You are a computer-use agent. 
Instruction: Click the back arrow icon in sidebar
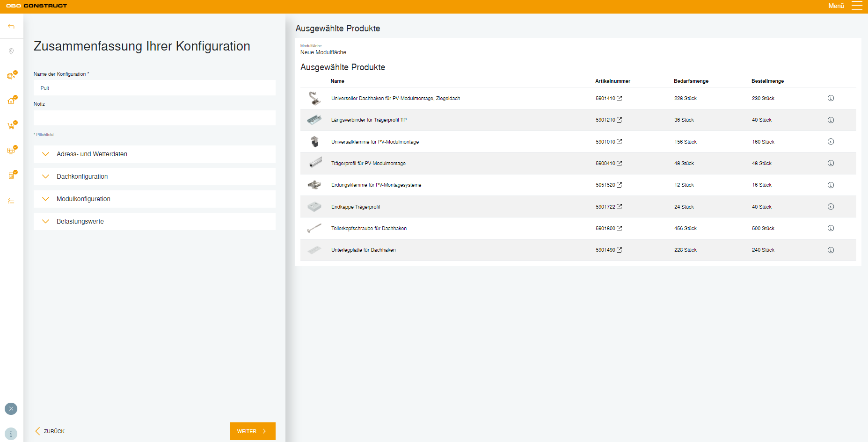[x=11, y=26]
